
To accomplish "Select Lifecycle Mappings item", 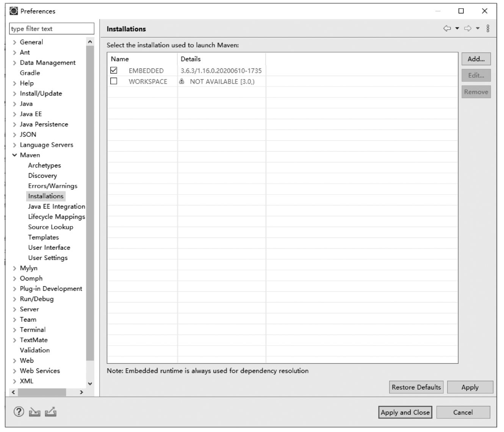I will (56, 216).
